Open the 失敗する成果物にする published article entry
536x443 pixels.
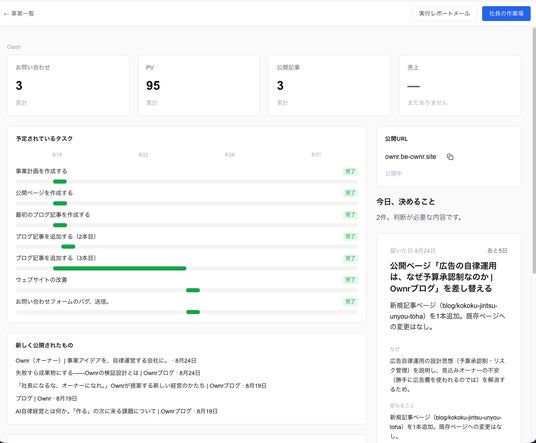108,373
